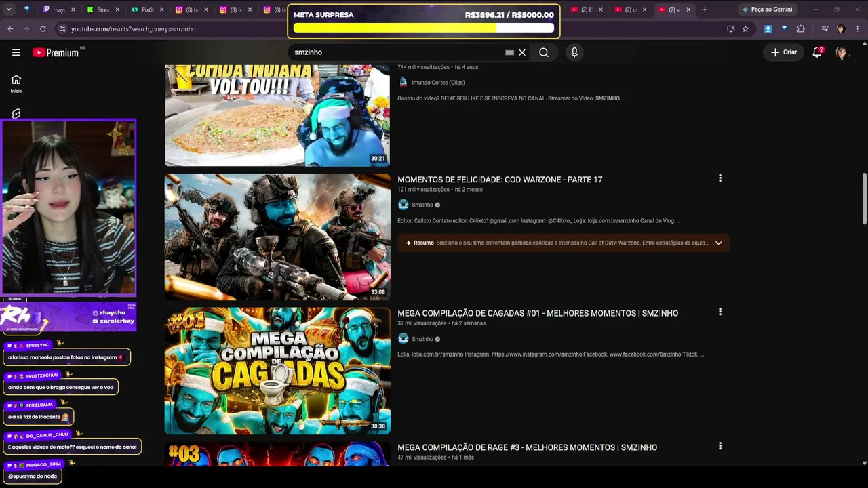Click the magnifier search button
The height and width of the screenshot is (488, 868).
pos(544,52)
